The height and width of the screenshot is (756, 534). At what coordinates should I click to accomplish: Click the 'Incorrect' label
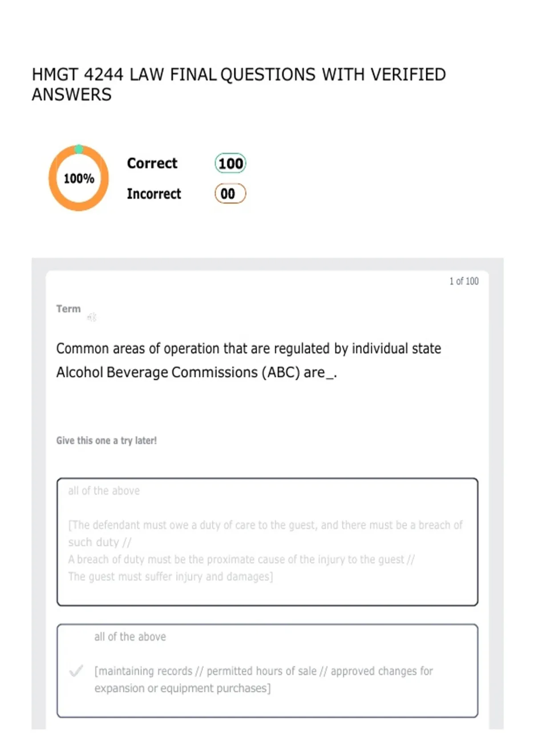point(154,194)
